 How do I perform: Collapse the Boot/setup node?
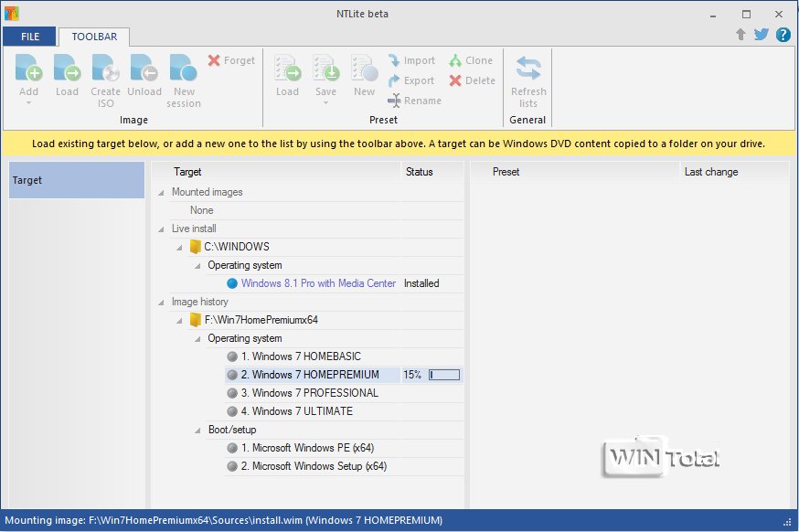(x=197, y=431)
